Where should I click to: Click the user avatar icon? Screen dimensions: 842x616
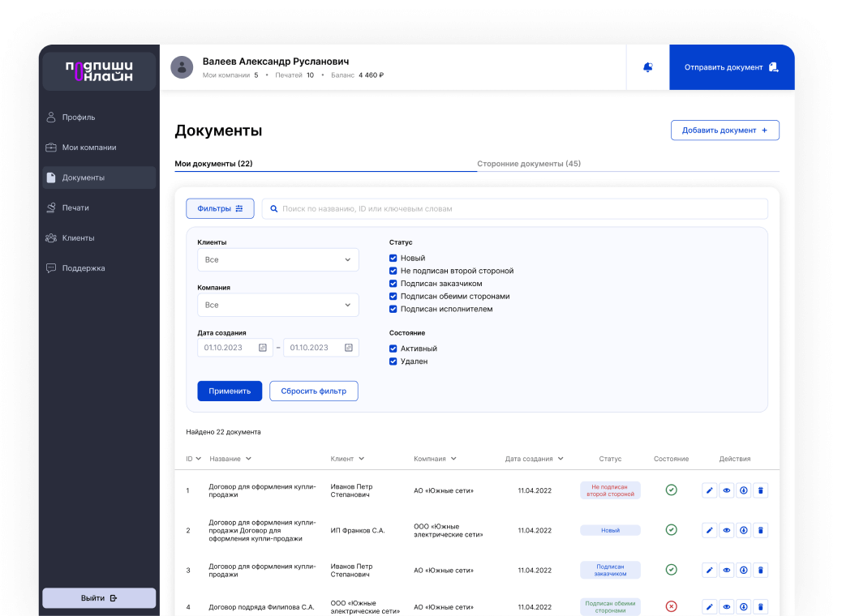click(x=182, y=67)
